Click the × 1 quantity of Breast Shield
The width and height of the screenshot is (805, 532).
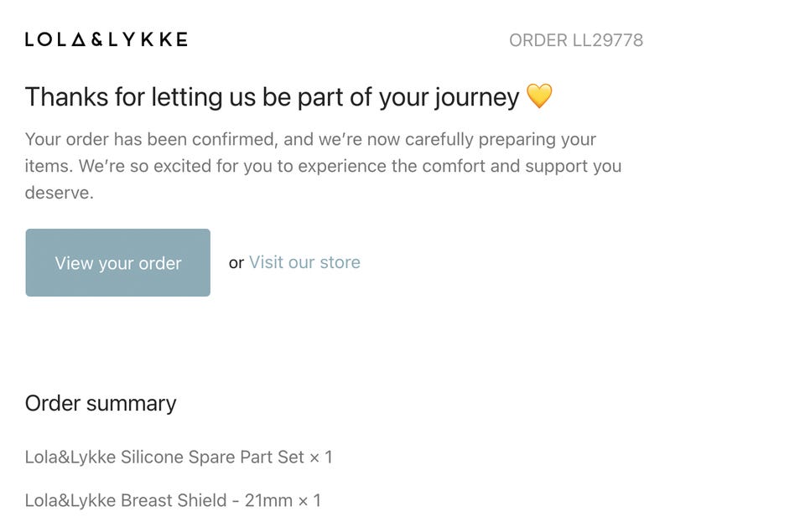pos(309,501)
